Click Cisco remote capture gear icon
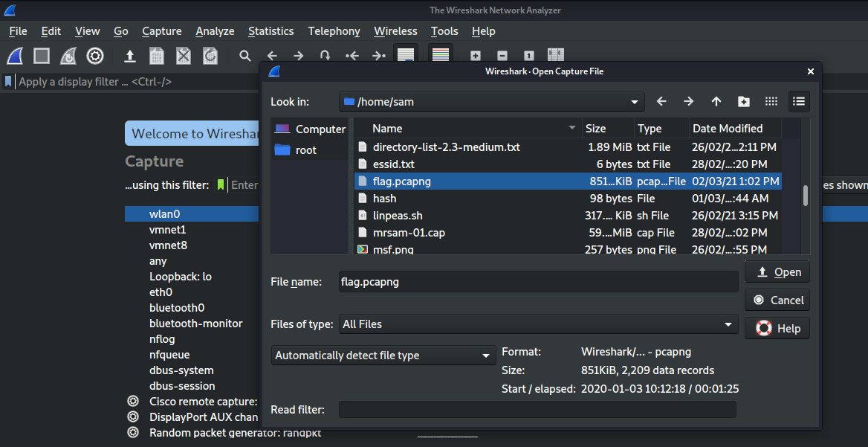 click(x=132, y=401)
